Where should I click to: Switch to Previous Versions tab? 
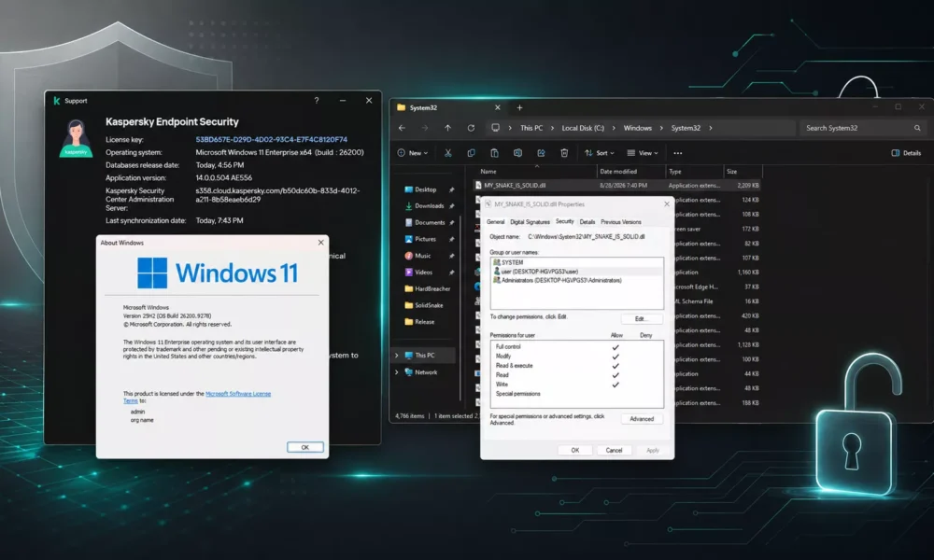tap(621, 222)
